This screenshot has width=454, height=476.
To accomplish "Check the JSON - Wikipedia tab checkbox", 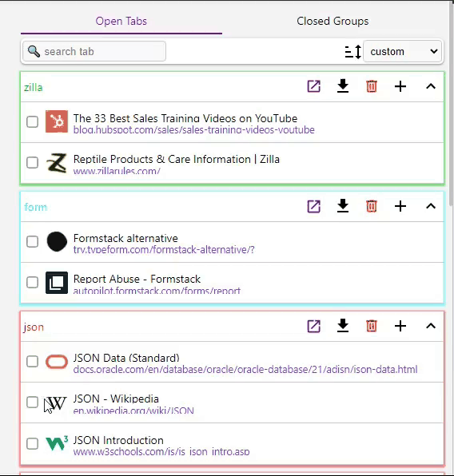I will 32,403.
